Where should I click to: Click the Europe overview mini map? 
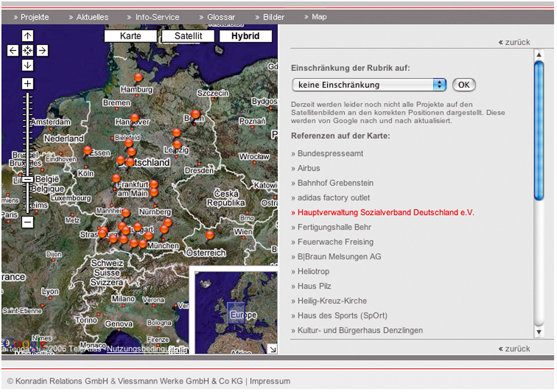[236, 313]
